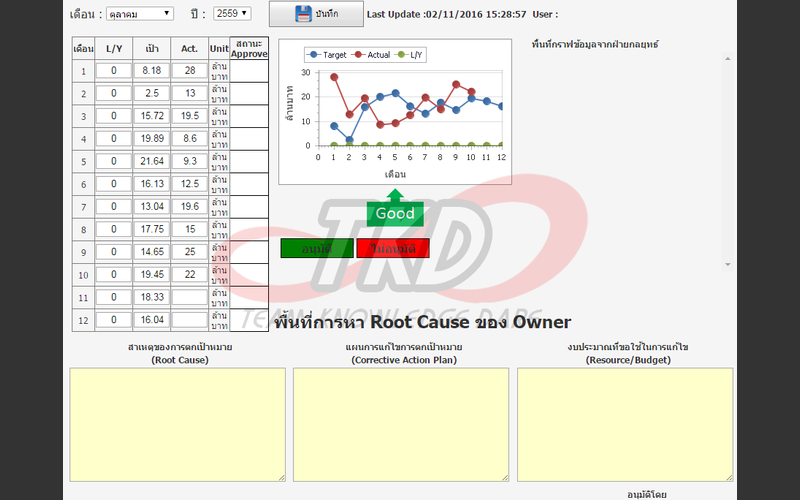Image resolution: width=800 pixels, height=500 pixels.
Task: Click the red ไม่อนุมัติ reject button
Action: (x=393, y=248)
